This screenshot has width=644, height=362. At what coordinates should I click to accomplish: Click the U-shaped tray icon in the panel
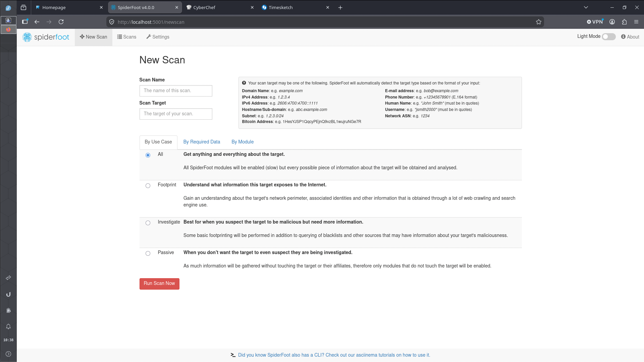tap(8, 294)
